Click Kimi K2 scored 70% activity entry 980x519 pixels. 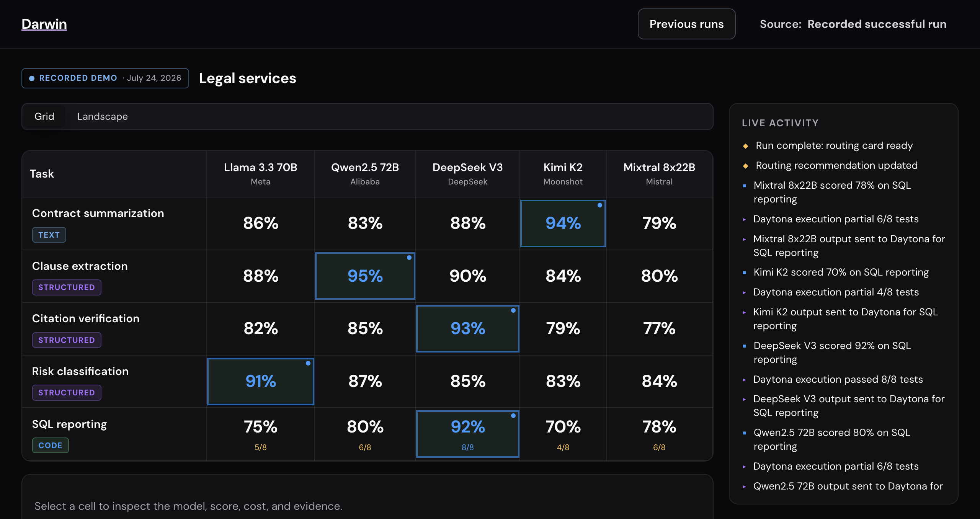841,272
